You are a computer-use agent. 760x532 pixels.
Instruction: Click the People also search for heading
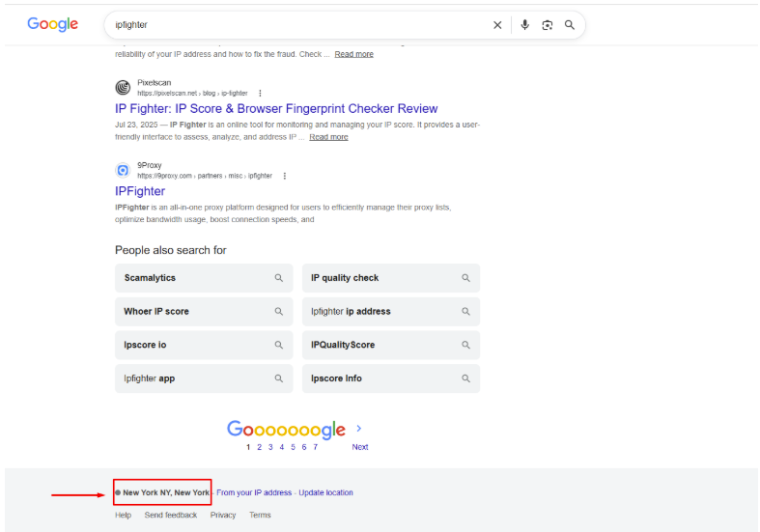(171, 250)
